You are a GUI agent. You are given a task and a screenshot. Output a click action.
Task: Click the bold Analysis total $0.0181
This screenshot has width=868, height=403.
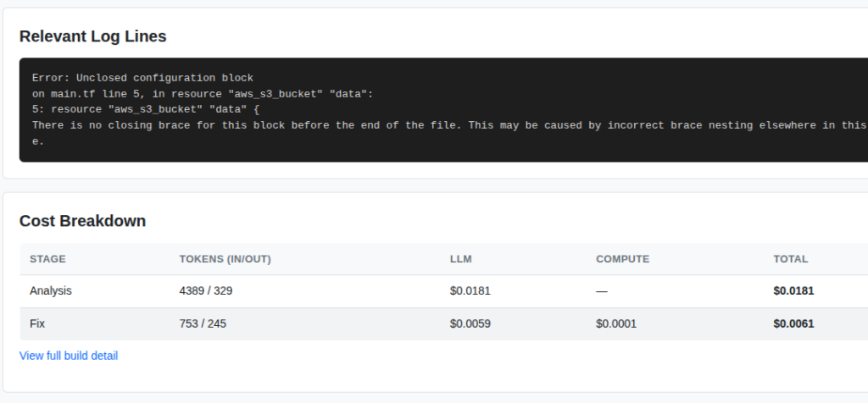(793, 290)
